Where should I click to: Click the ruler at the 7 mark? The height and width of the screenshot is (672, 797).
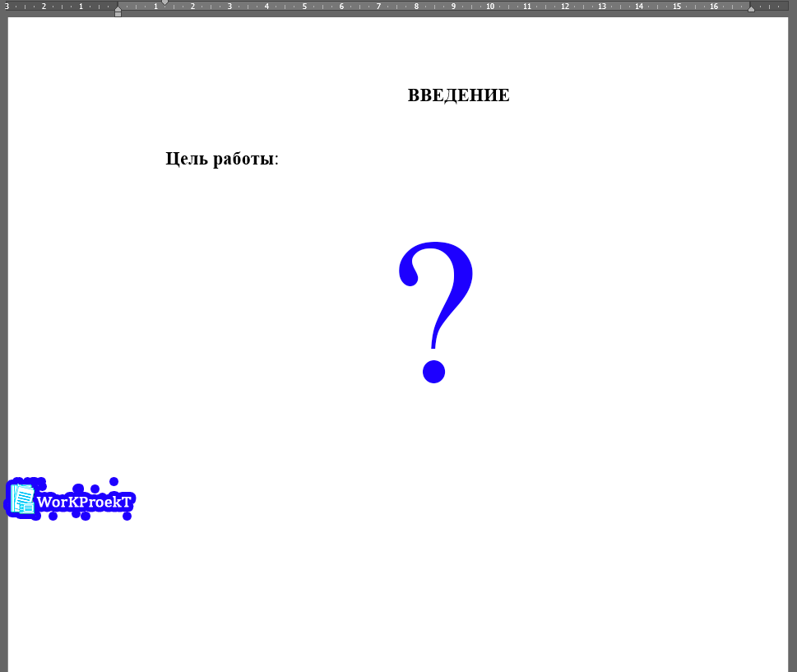tap(378, 7)
